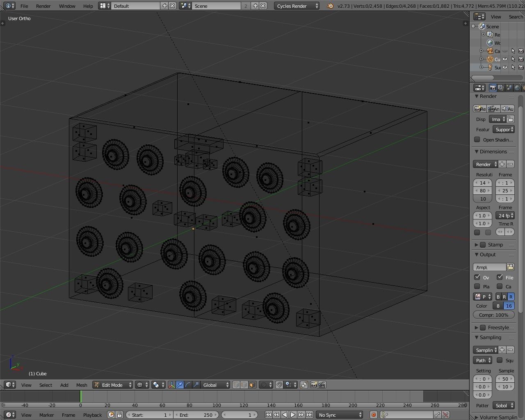Uncheck the Overwrite checkbox
The height and width of the screenshot is (420, 525).
coord(477,277)
